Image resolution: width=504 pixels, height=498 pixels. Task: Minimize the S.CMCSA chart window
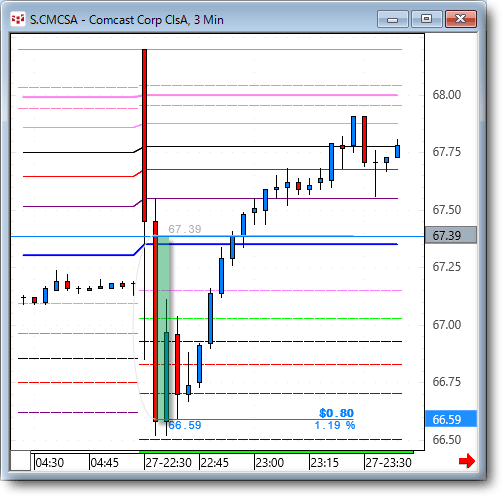(x=393, y=19)
